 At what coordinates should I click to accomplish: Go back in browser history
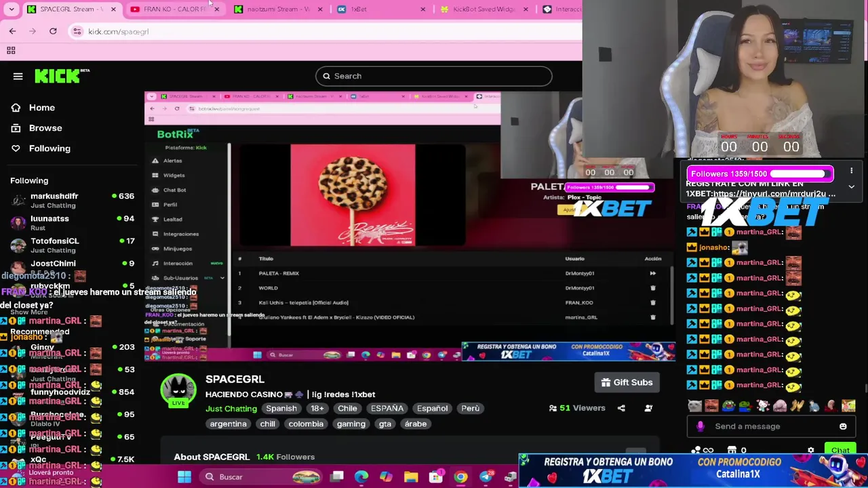point(12,31)
